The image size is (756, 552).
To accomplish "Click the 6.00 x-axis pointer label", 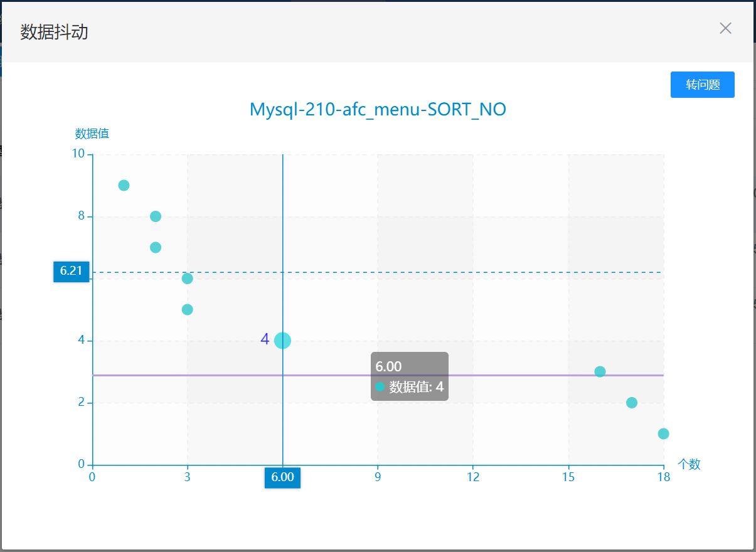I will pyautogui.click(x=282, y=477).
